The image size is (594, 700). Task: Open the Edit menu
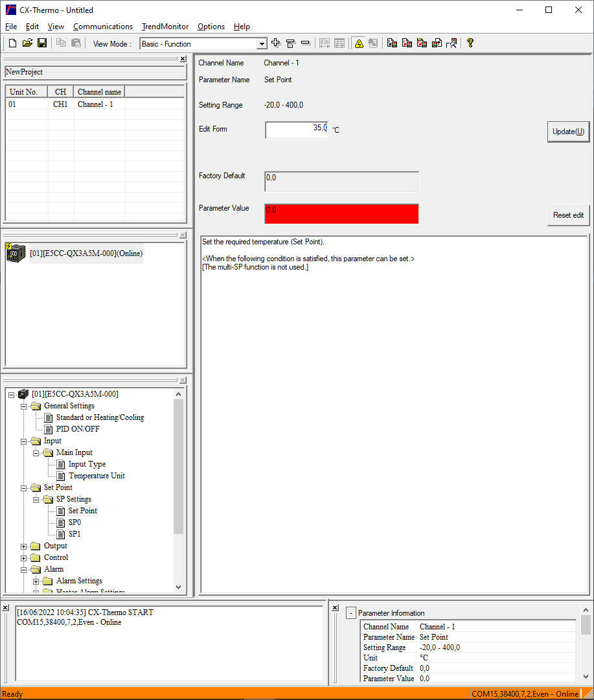[x=32, y=27]
